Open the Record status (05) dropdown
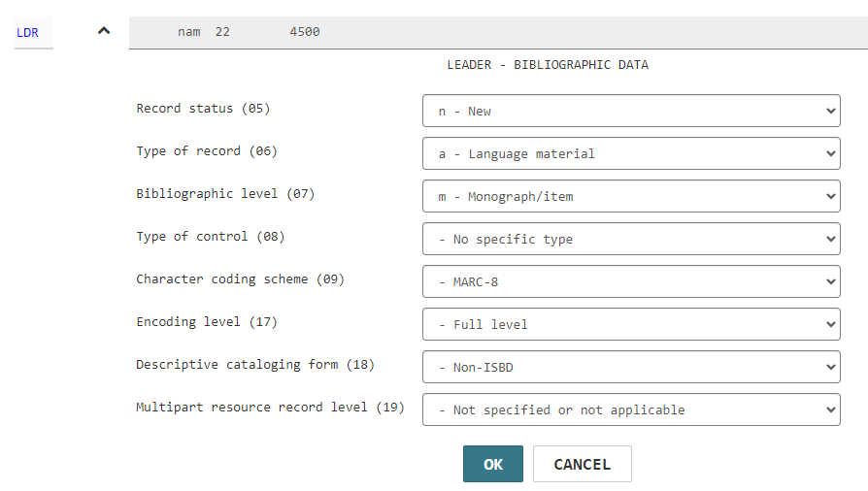The width and height of the screenshot is (868, 491). [631, 111]
